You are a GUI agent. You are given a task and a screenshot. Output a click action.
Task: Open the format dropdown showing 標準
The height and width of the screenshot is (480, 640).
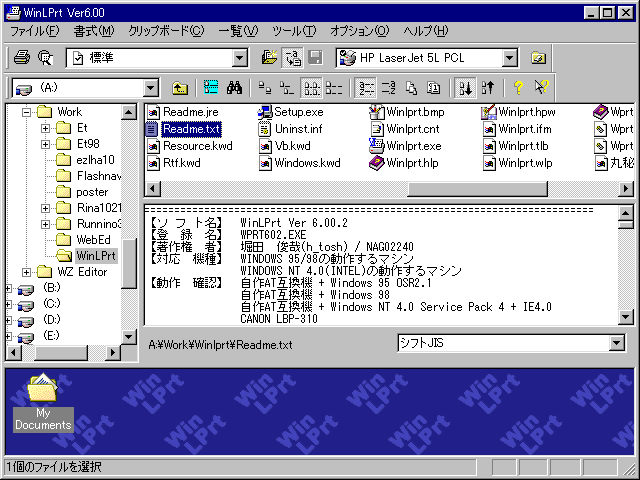coord(240,58)
